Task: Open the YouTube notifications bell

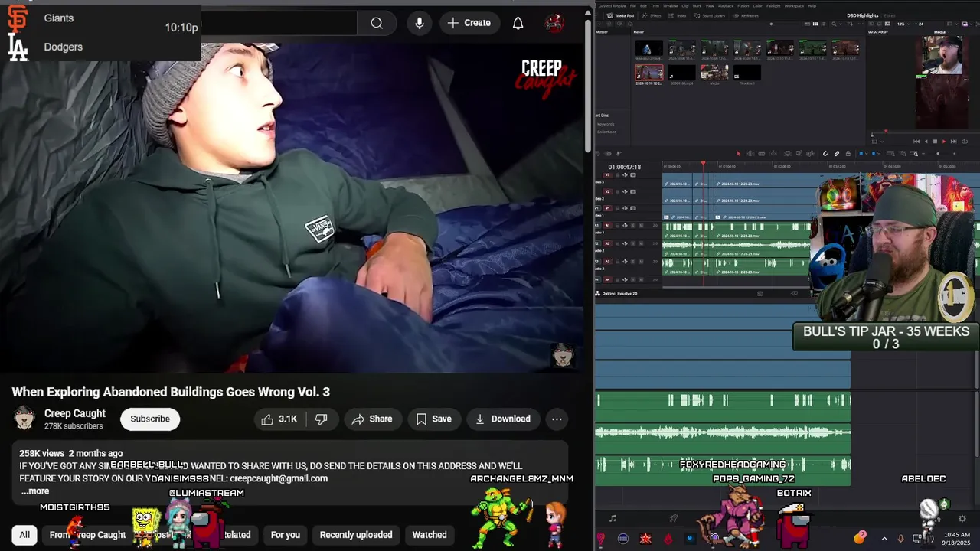Action: tap(518, 23)
